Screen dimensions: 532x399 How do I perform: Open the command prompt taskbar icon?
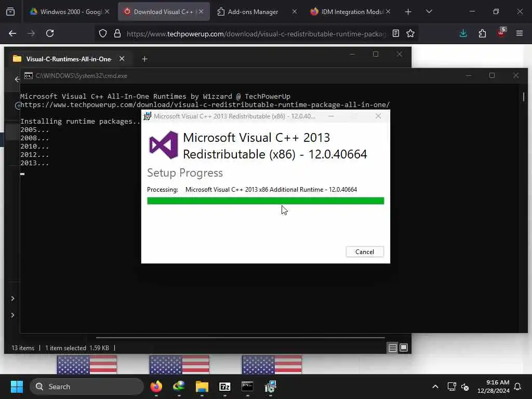click(x=247, y=387)
